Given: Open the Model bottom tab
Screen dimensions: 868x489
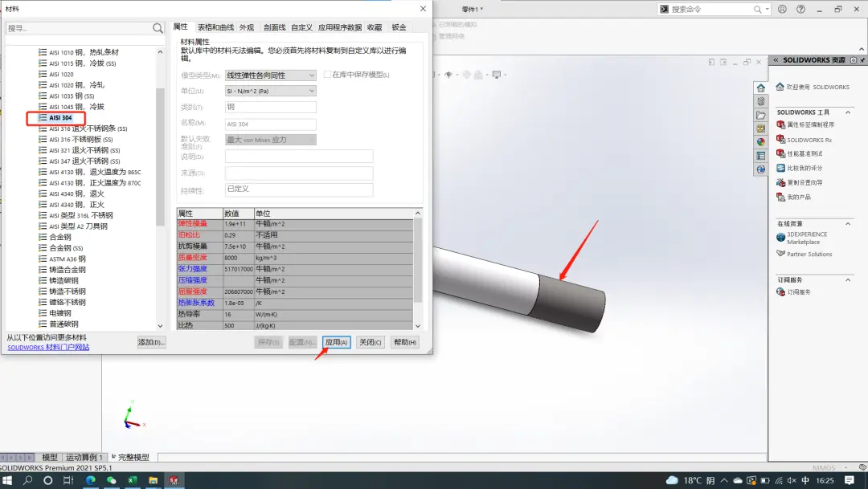Looking at the screenshot, I should pos(50,457).
